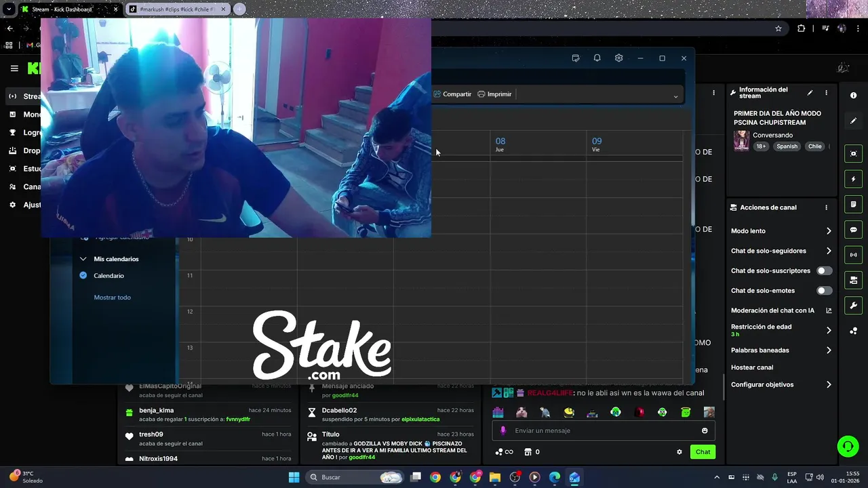Viewport: 868px width, 488px height.
Task: Click the chat shop icon
Action: 528,452
